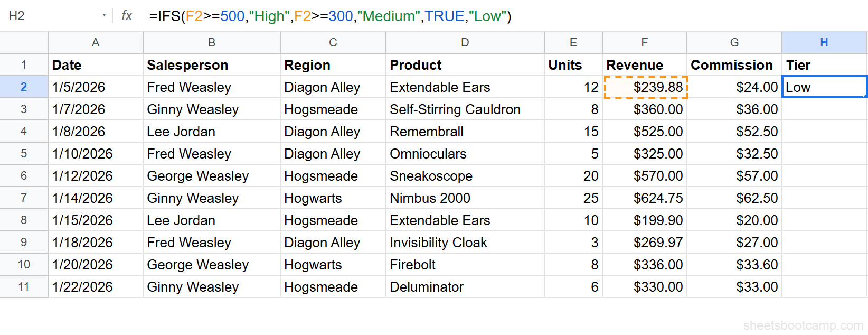
Task: Select the Revenue column F header
Action: click(644, 42)
